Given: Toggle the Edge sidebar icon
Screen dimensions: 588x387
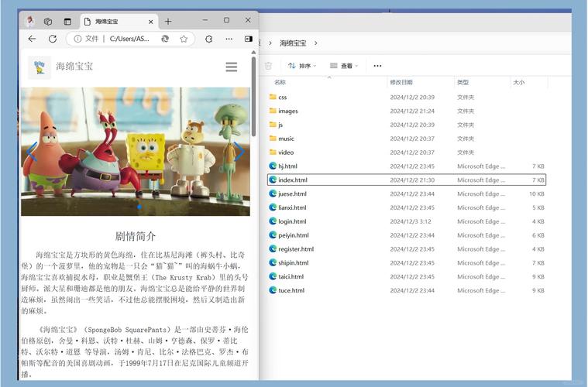Looking at the screenshot, I should pyautogui.click(x=248, y=39).
